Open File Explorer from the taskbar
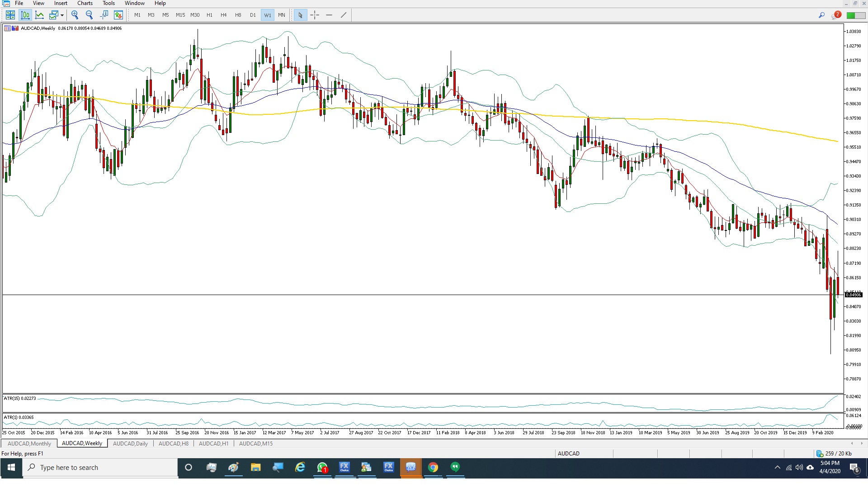Screen dimensions: 868x488 [x=256, y=468]
